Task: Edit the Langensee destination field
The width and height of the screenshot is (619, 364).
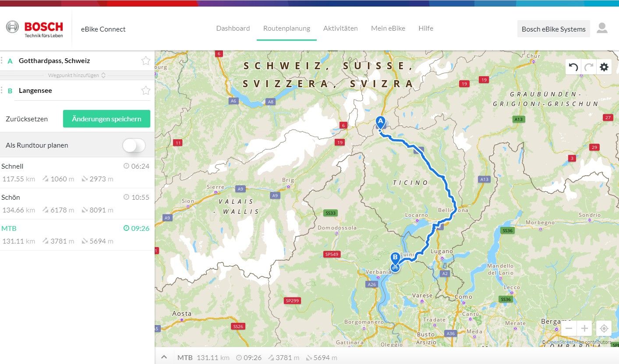Action: [x=77, y=91]
